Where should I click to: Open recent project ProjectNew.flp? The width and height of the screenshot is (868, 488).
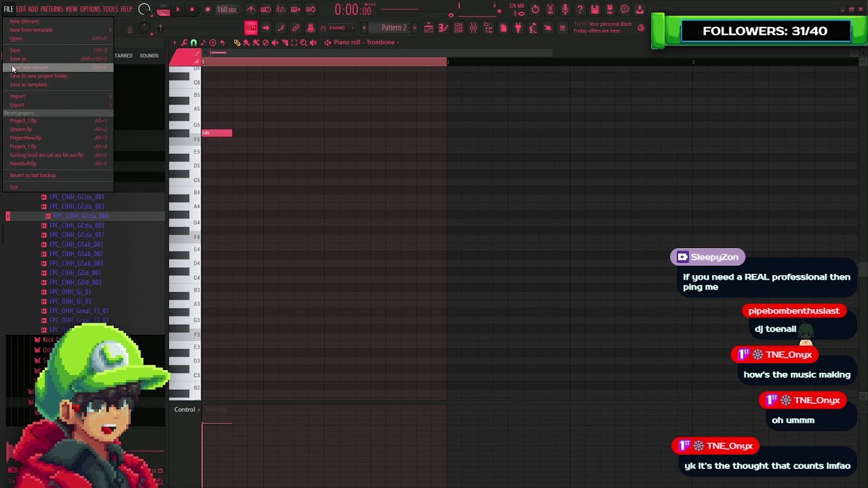click(58, 138)
